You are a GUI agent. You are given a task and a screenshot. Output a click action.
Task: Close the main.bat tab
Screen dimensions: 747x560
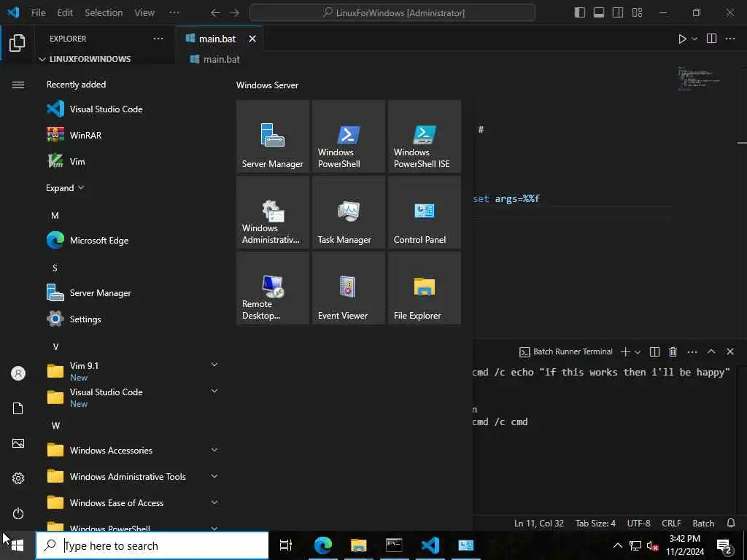click(252, 39)
